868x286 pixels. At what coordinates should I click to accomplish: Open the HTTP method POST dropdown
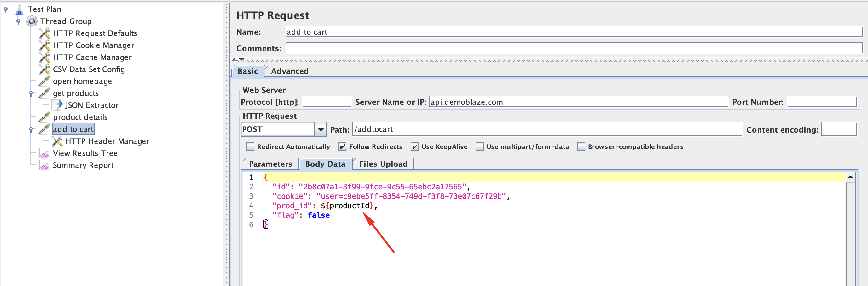pyautogui.click(x=321, y=129)
